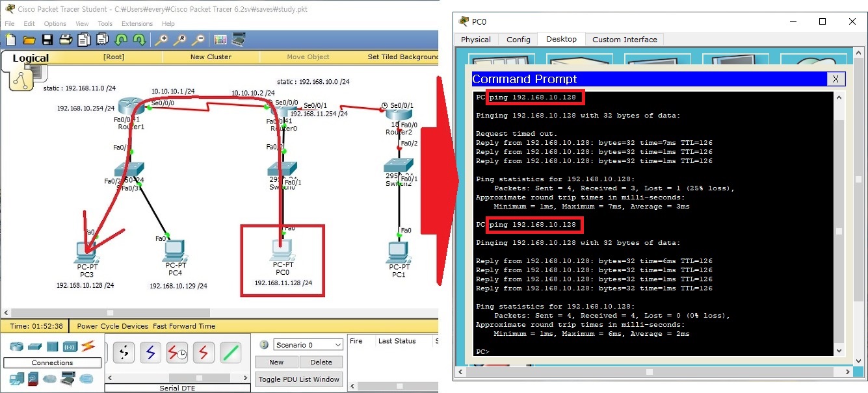
Task: Click the Redo green arrow icon
Action: click(x=139, y=40)
